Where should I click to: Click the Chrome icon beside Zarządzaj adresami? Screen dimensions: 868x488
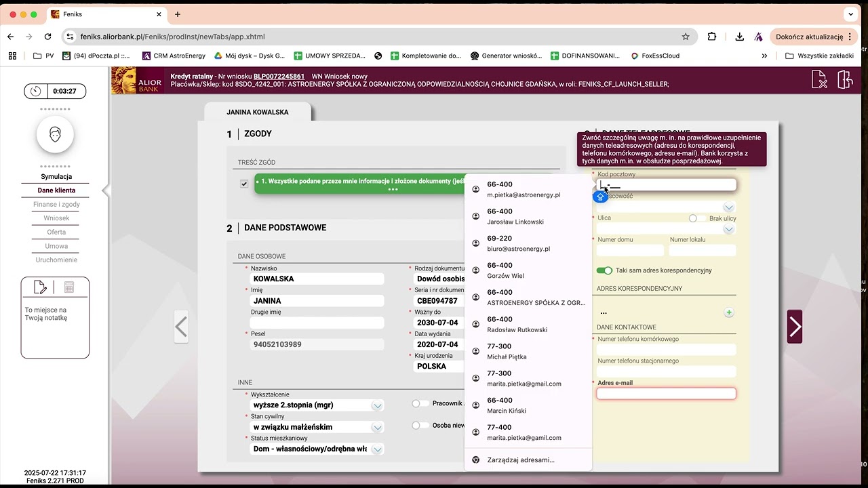coord(476,460)
